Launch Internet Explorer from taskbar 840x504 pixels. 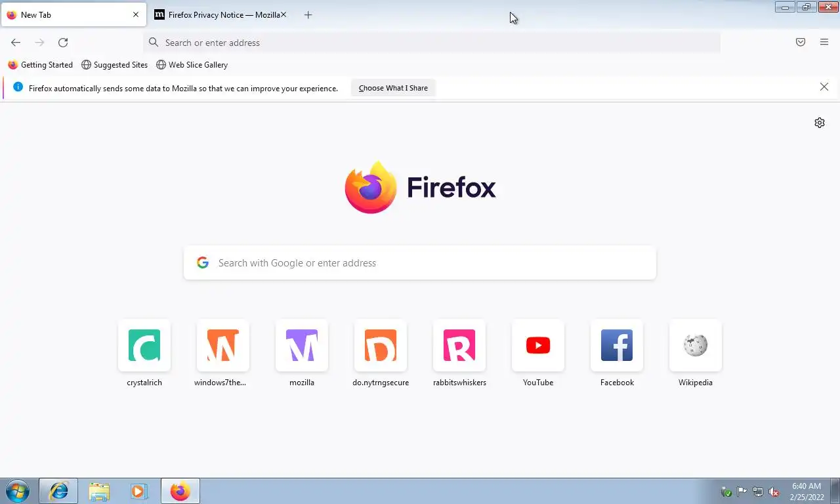[x=59, y=491]
